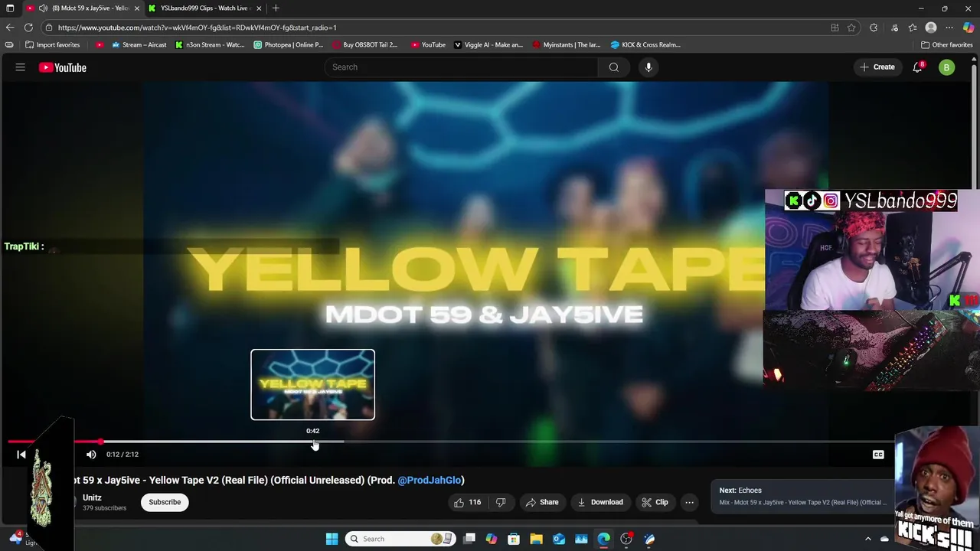Switch to YSLbando999 Clips tab
The width and height of the screenshot is (980, 551).
[205, 8]
